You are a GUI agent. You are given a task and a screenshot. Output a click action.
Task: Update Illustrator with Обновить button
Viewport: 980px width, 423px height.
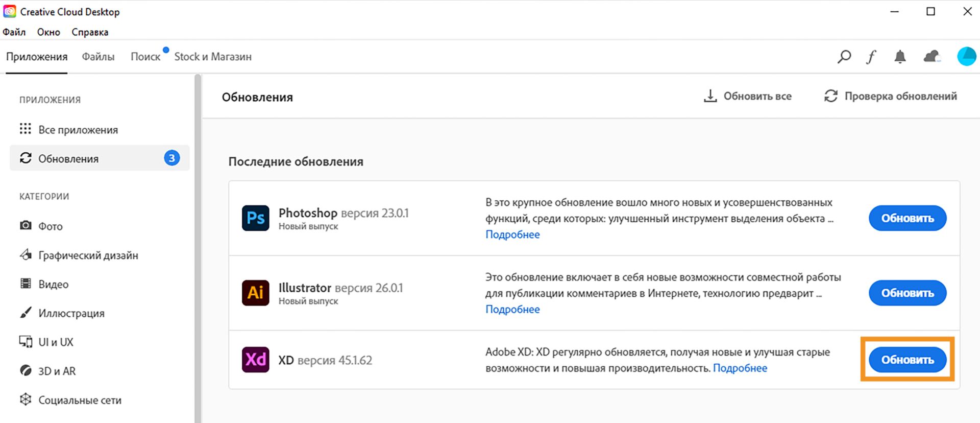point(908,293)
